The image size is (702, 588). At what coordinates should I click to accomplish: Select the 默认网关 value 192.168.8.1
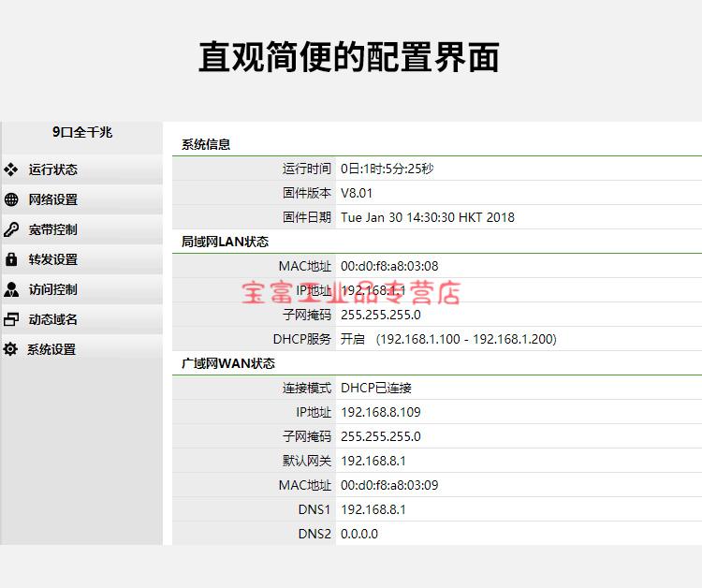[x=373, y=461]
